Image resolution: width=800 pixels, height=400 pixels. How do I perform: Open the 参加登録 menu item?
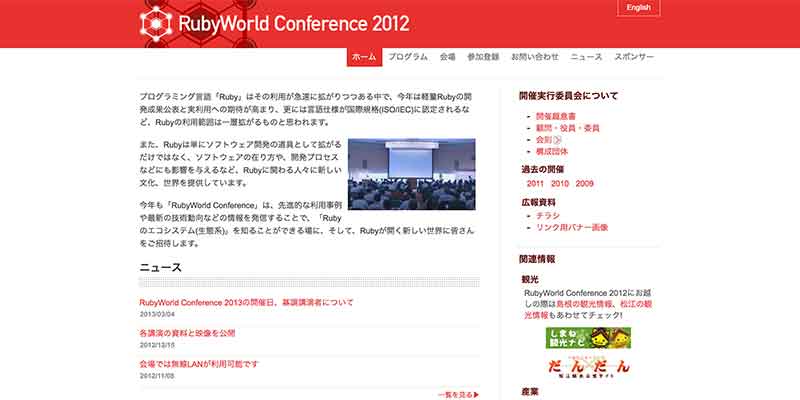(483, 57)
